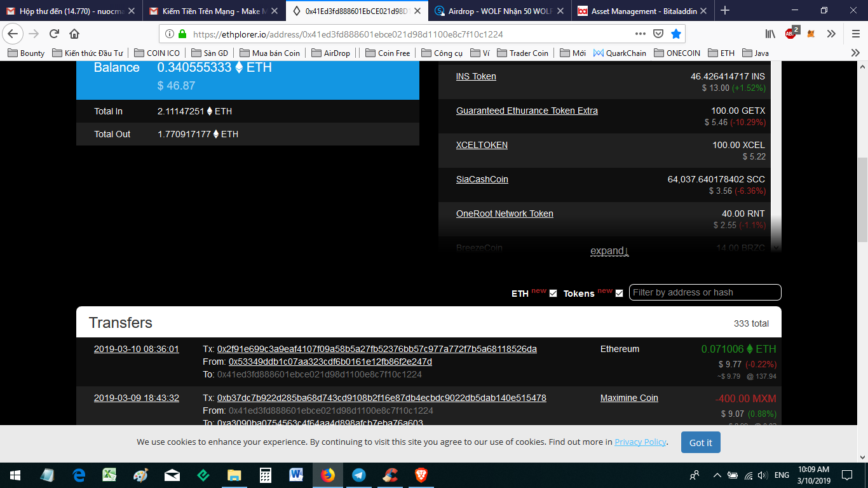Open the Privacy Policy link
Screen dimensions: 868x488
pyautogui.click(x=641, y=442)
